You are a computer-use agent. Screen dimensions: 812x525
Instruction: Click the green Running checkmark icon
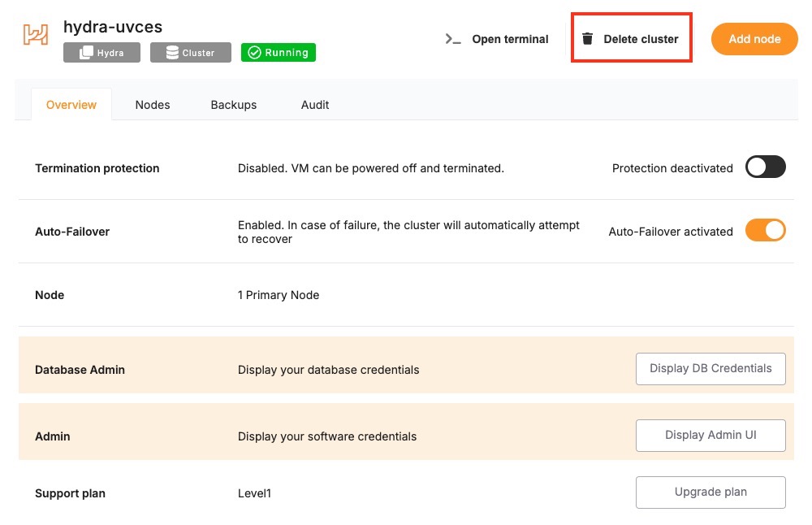(254, 53)
